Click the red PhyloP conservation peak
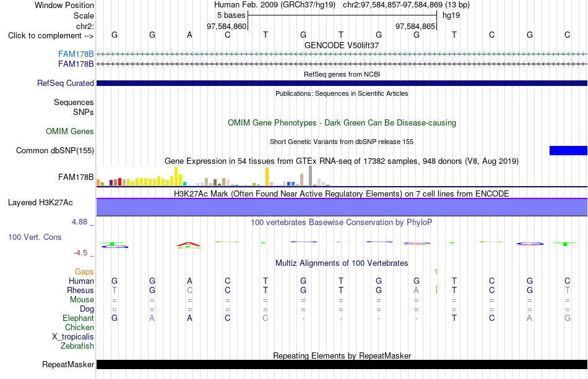This screenshot has width=588, height=379. coord(189,245)
